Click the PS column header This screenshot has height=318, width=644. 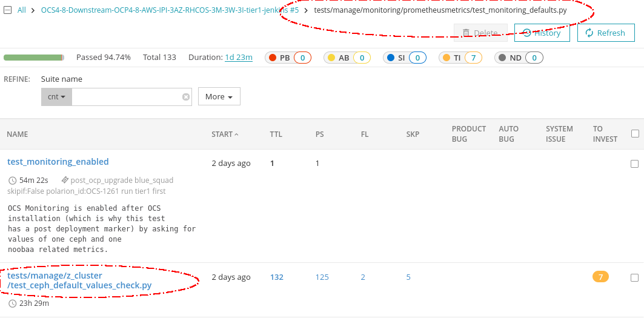(x=319, y=134)
